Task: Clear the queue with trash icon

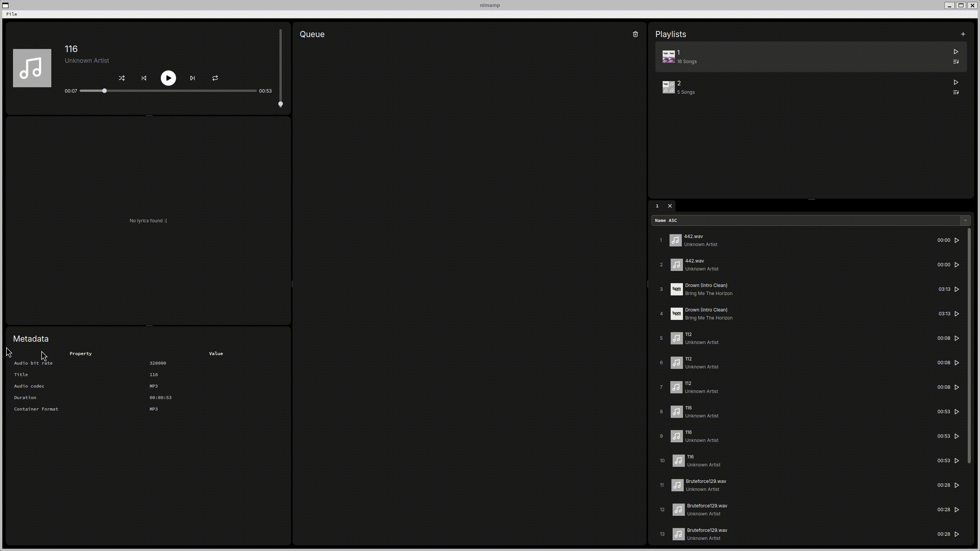Action: click(x=635, y=34)
